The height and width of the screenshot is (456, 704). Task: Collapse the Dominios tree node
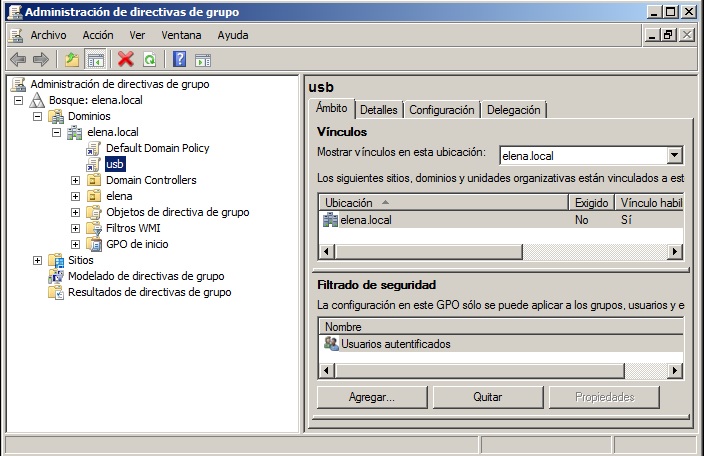coord(39,116)
